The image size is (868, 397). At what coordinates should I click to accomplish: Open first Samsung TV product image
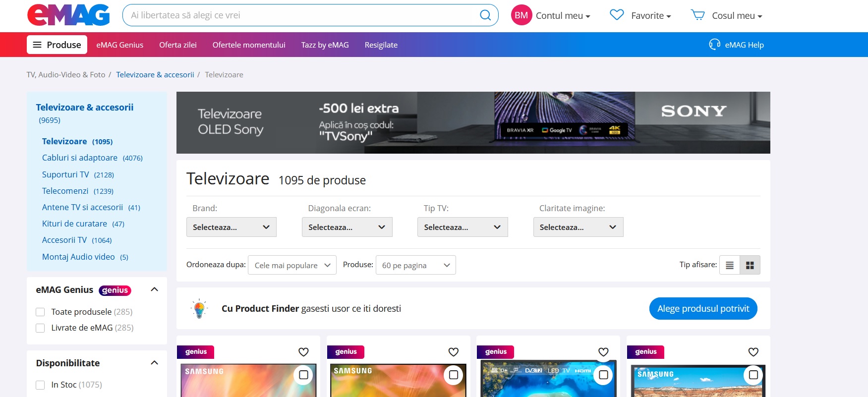point(248,381)
